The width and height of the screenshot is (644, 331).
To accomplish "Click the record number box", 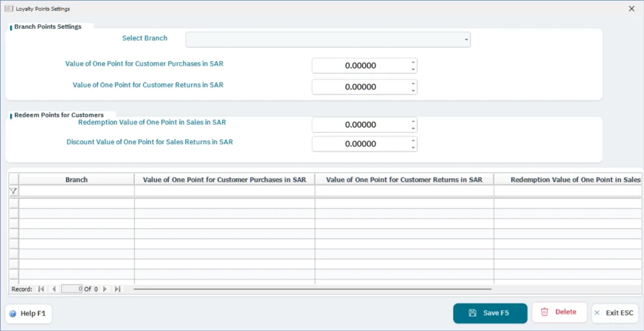I will 72,289.
